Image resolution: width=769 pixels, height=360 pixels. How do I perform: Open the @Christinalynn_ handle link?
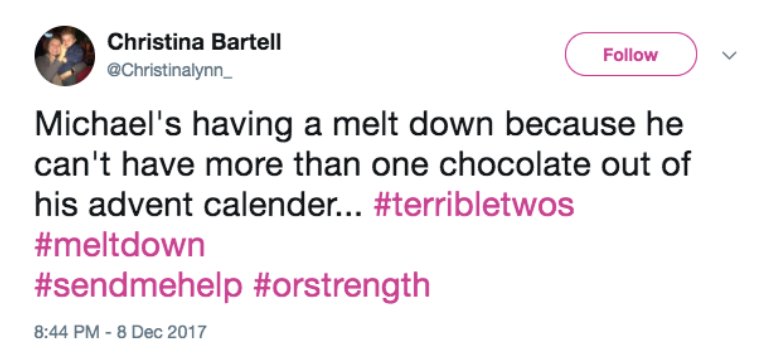pyautogui.click(x=170, y=71)
